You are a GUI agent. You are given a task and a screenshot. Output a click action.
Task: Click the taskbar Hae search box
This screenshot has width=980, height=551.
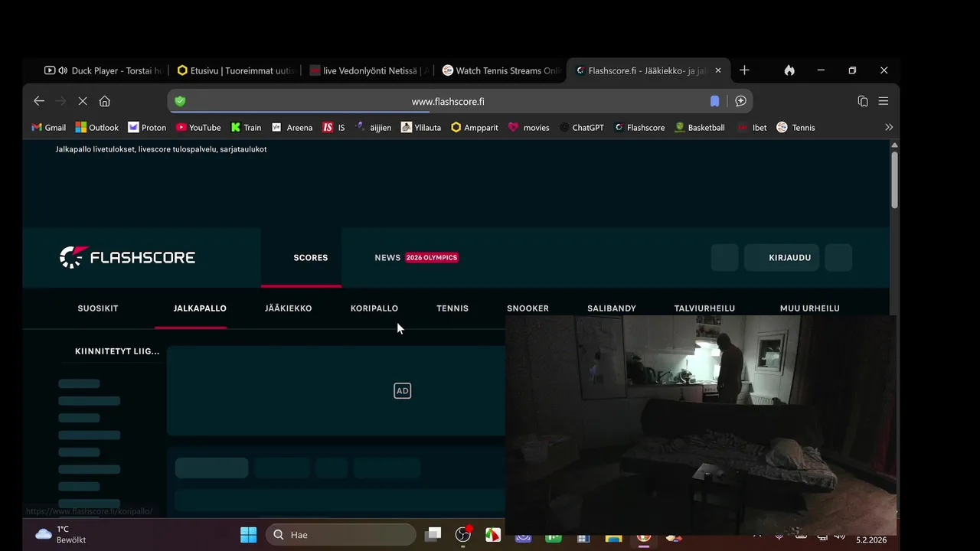(x=341, y=535)
